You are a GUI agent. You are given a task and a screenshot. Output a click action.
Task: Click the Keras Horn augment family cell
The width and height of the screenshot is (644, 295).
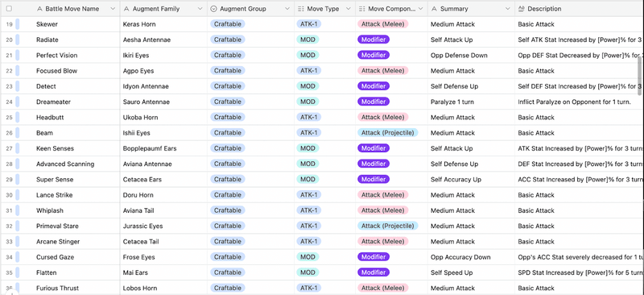(163, 24)
